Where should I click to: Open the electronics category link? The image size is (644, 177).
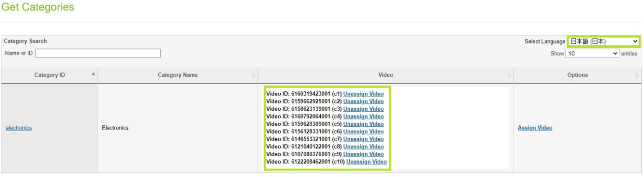19,128
